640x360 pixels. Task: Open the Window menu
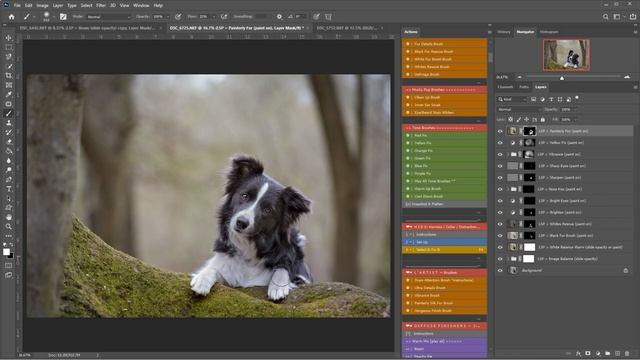click(141, 5)
